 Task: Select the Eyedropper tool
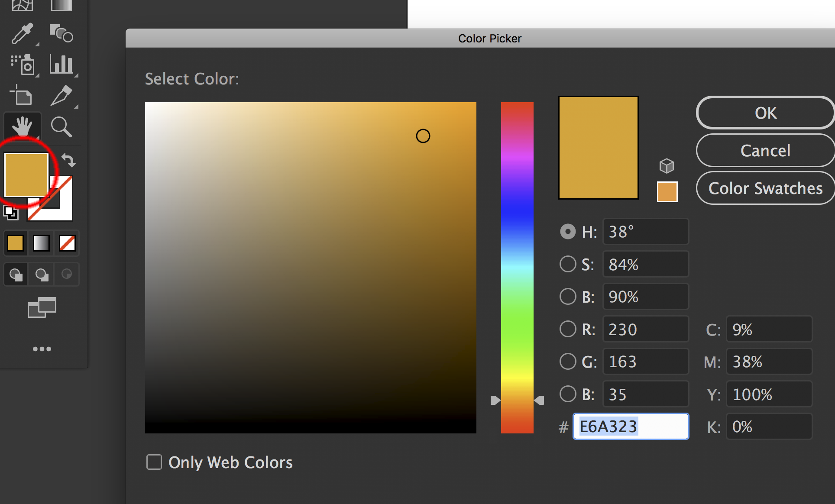pyautogui.click(x=23, y=34)
